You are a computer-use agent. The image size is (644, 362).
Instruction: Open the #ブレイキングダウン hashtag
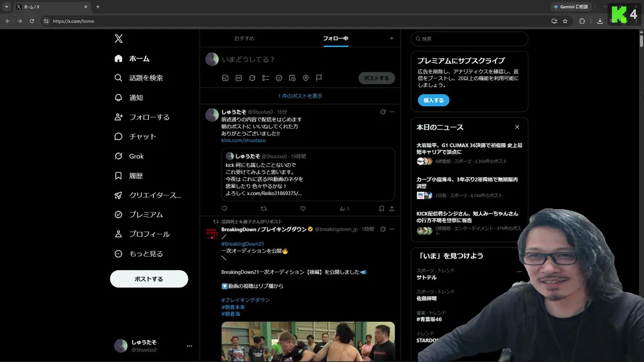point(246,300)
